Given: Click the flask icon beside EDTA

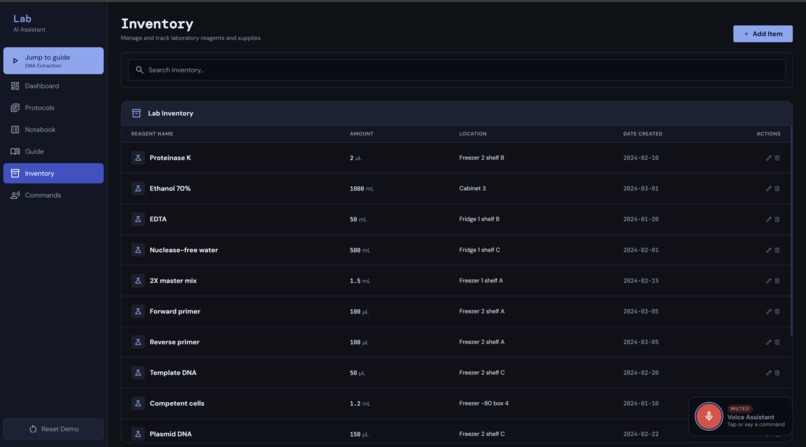Looking at the screenshot, I should click(x=138, y=219).
